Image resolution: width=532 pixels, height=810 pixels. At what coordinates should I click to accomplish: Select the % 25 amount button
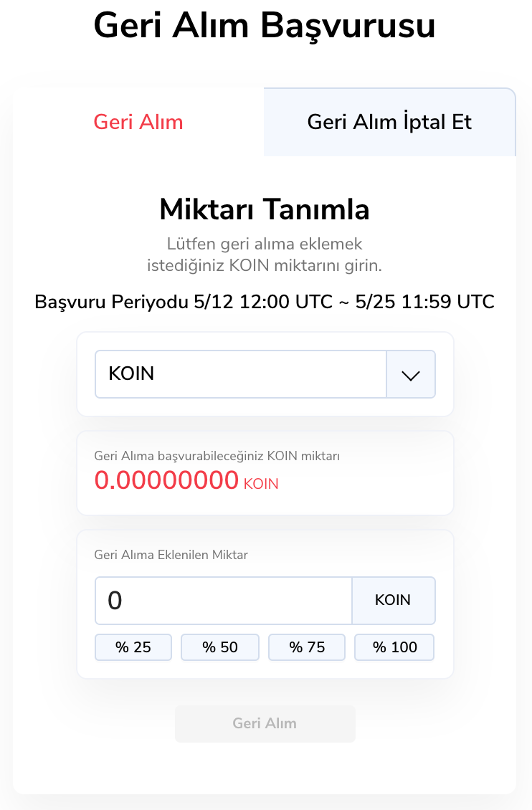coord(133,647)
